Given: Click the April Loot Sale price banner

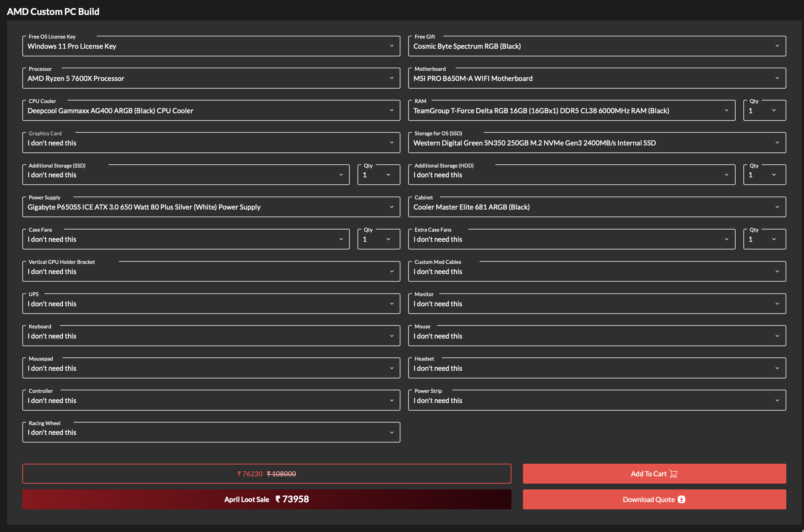Looking at the screenshot, I should [266, 499].
